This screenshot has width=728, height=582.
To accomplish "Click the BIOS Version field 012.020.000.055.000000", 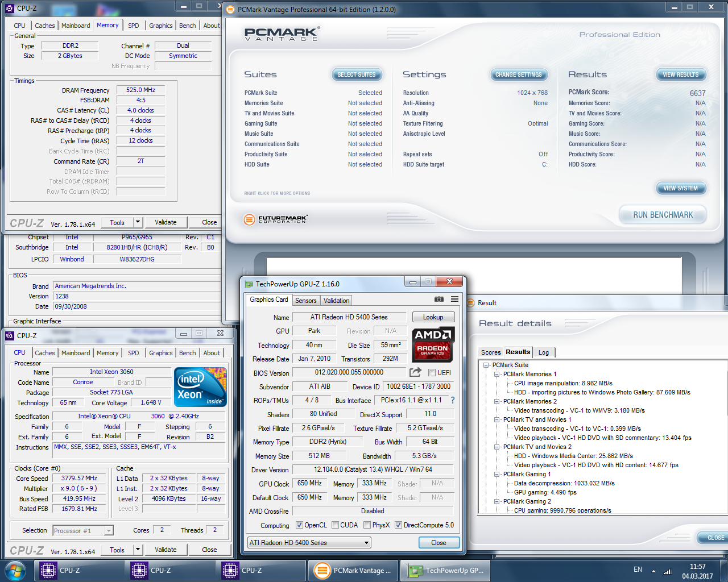I will [x=349, y=372].
